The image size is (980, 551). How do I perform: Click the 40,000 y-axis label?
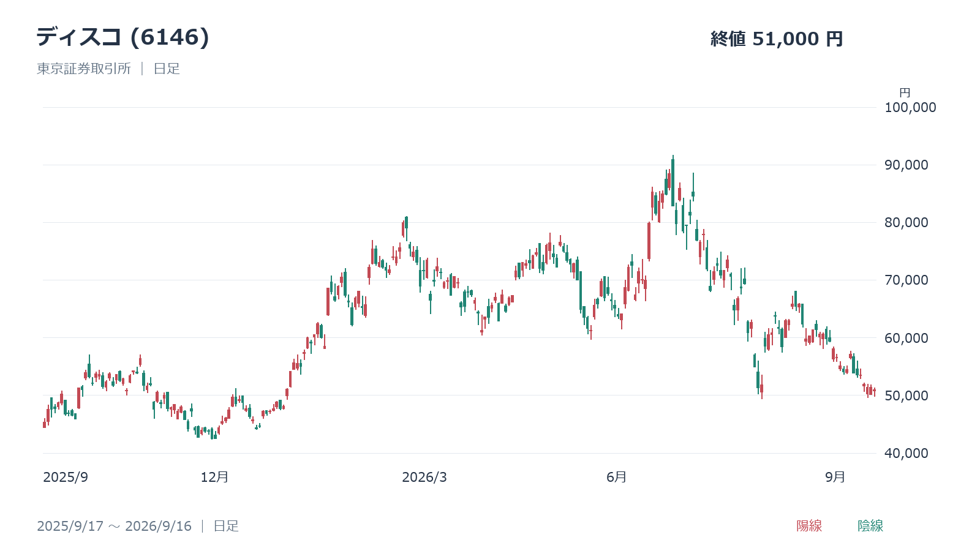click(907, 453)
